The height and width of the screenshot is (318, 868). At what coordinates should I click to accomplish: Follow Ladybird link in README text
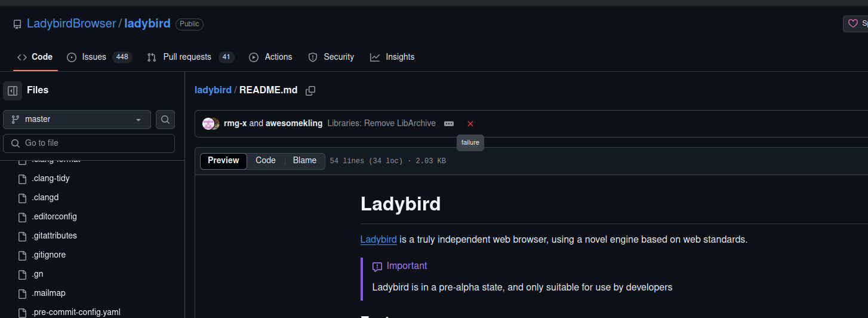tap(378, 240)
